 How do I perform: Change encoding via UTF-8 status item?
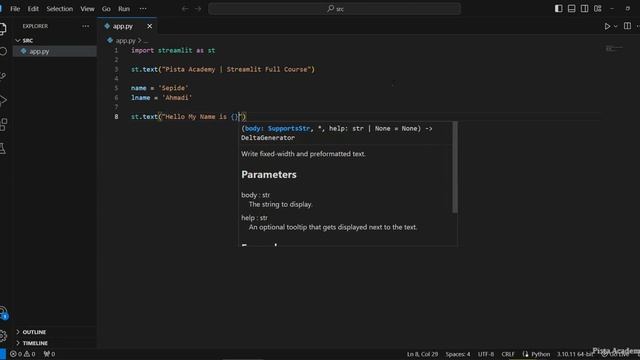(x=486, y=354)
